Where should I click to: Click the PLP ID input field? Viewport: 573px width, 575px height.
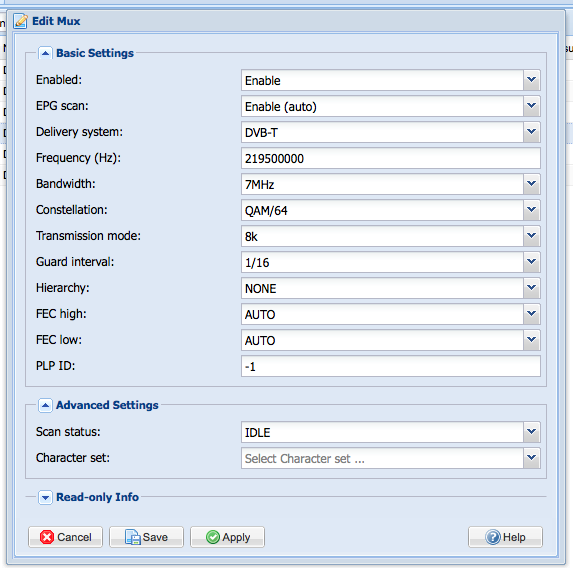pyautogui.click(x=390, y=366)
